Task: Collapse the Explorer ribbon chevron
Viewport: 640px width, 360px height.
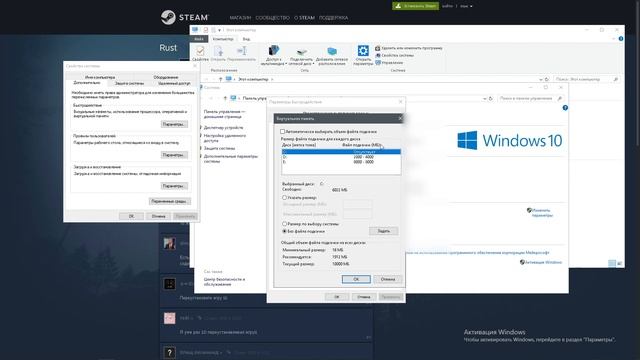Action: click(614, 39)
